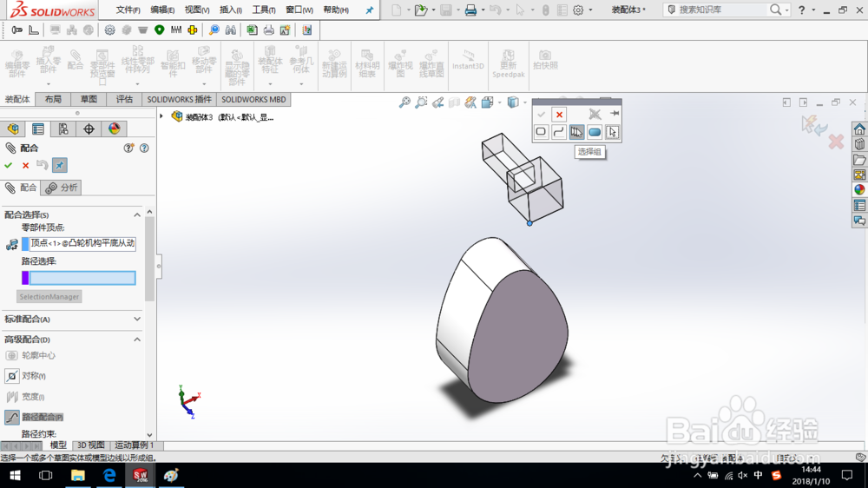Choose select group mode icon

click(x=576, y=132)
